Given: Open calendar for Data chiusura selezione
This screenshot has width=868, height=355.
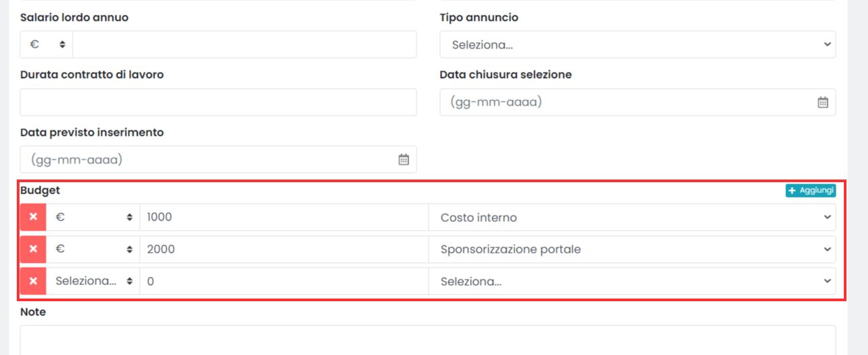Looking at the screenshot, I should 822,102.
